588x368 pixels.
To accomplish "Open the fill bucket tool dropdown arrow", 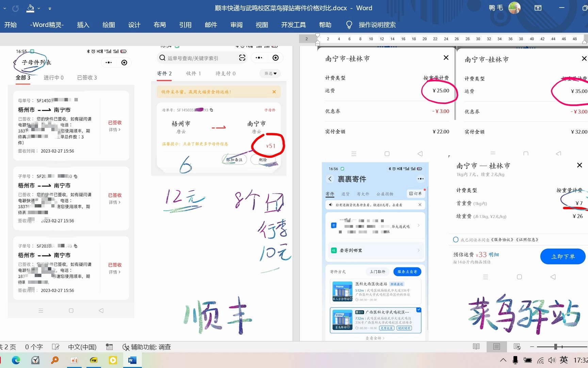I will coord(39,8).
